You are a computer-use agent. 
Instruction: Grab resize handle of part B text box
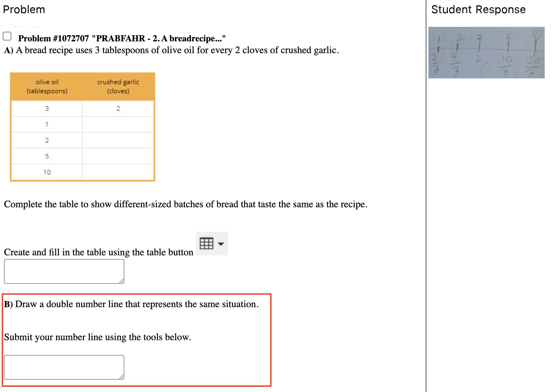click(122, 377)
